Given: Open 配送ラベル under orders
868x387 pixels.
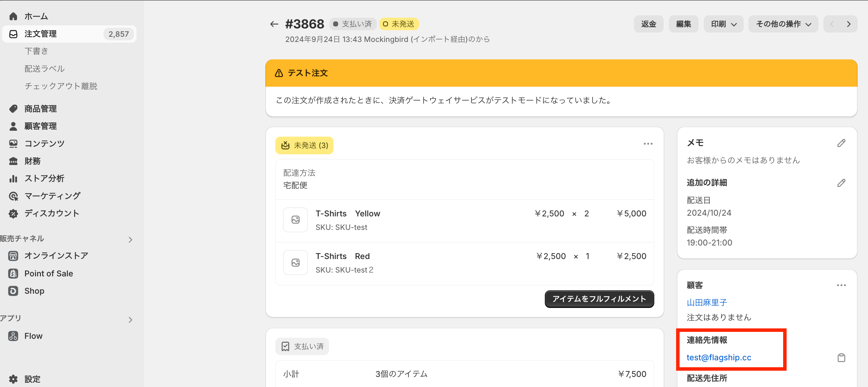Looking at the screenshot, I should [x=45, y=69].
